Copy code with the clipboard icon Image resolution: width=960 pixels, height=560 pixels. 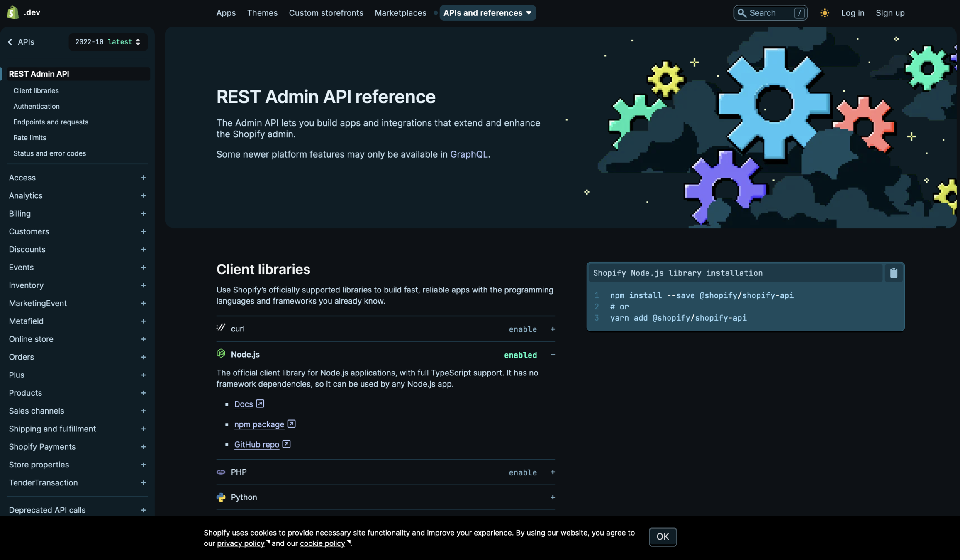(894, 273)
